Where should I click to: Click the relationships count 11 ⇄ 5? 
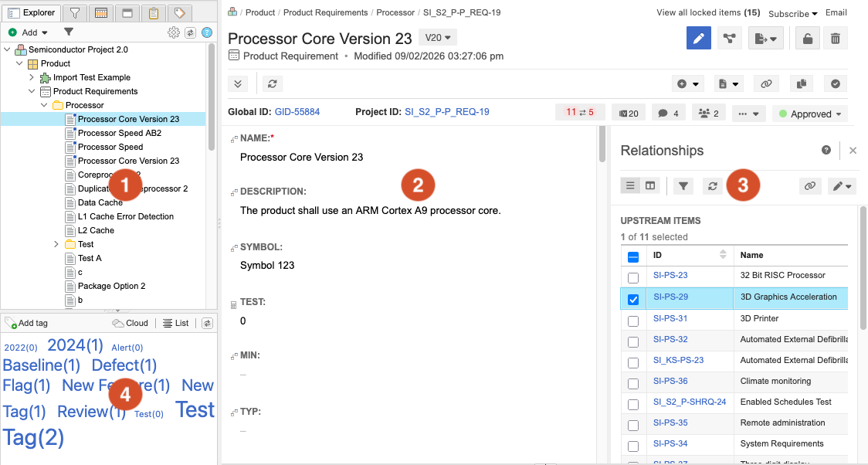tap(580, 112)
